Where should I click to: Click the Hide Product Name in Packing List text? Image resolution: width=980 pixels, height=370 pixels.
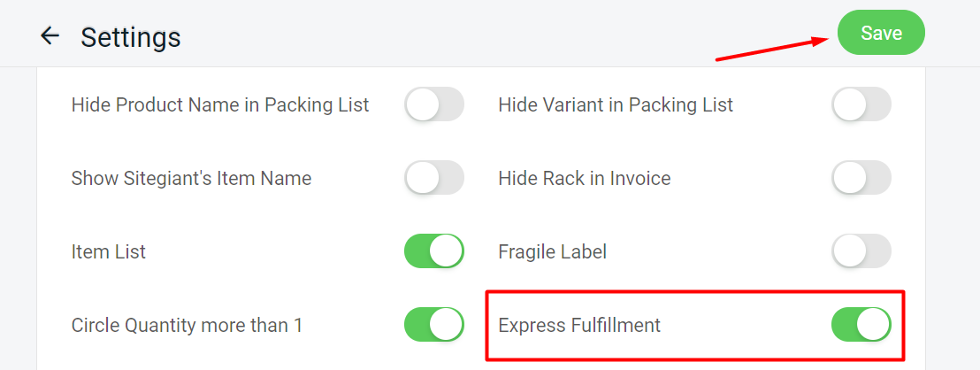point(220,104)
